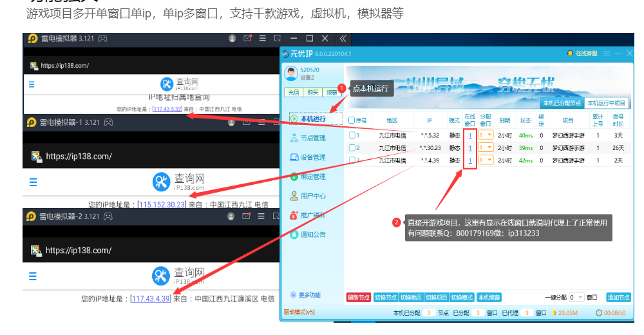Click the online window link for row 1
Viewport: 644px width, 335px height.
point(470,135)
